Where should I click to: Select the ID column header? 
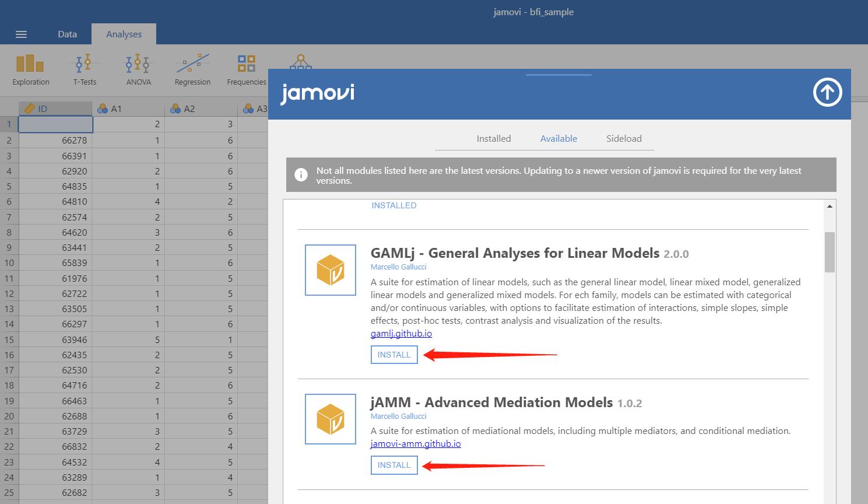[x=55, y=108]
